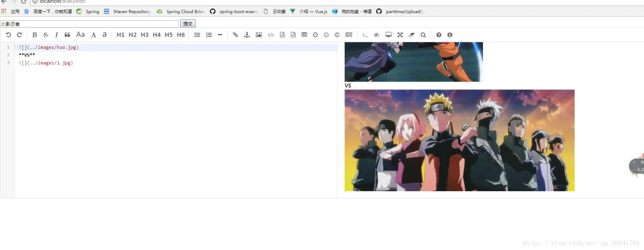The width and height of the screenshot is (644, 250).
Task: Apply italic formatting
Action: pos(56,35)
